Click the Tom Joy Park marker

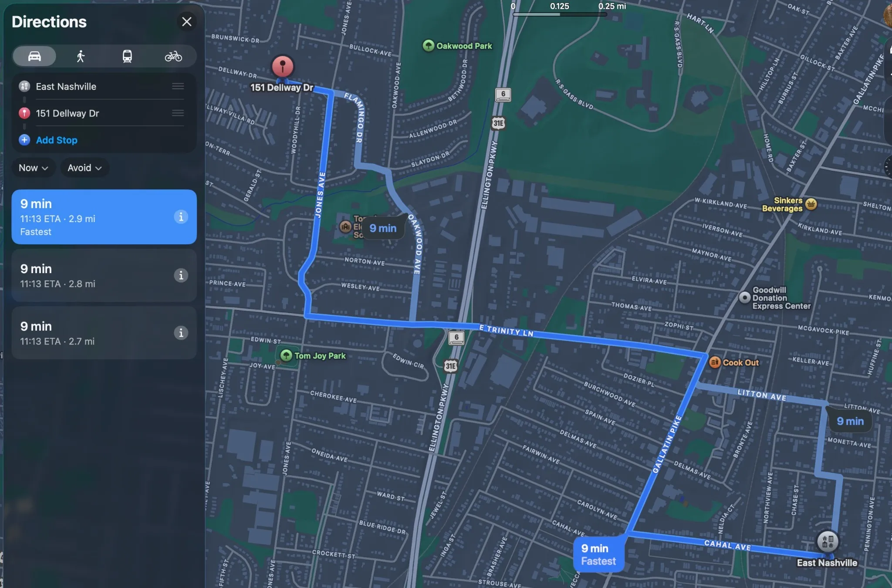pyautogui.click(x=286, y=355)
